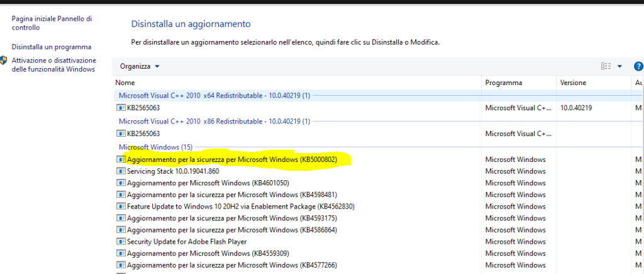Select the security update KB4593175
The image size is (644, 274).
pos(232,218)
